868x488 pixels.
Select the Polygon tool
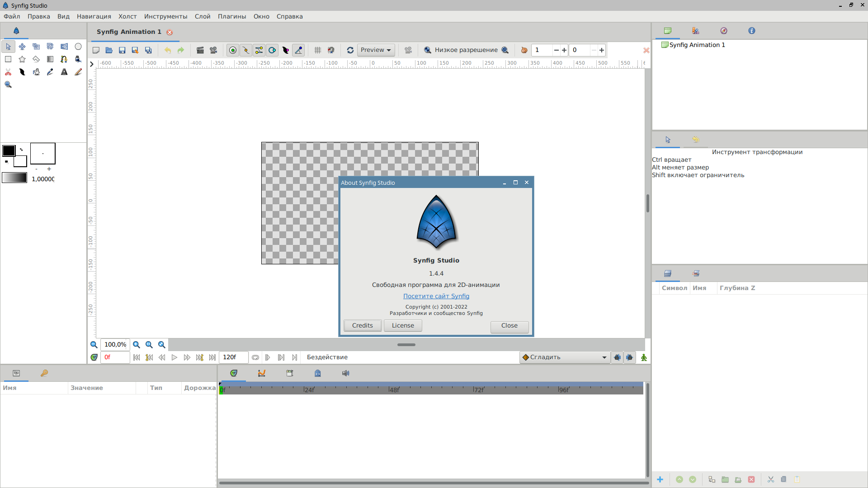coord(36,59)
